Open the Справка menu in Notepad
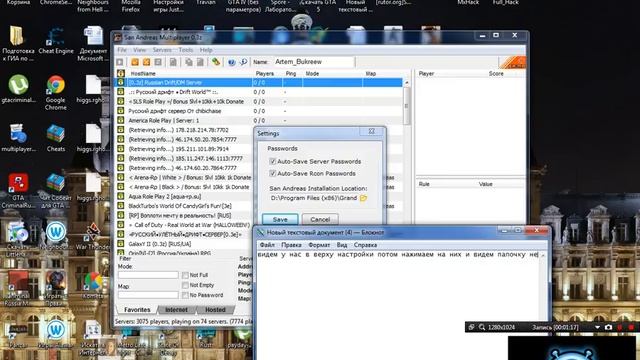The height and width of the screenshot is (360, 640). coord(365,245)
